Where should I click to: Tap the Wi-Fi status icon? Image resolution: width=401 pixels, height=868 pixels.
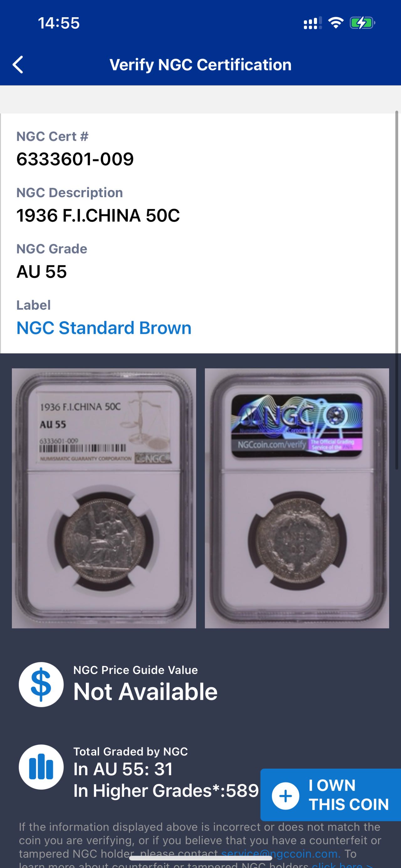pos(336,23)
